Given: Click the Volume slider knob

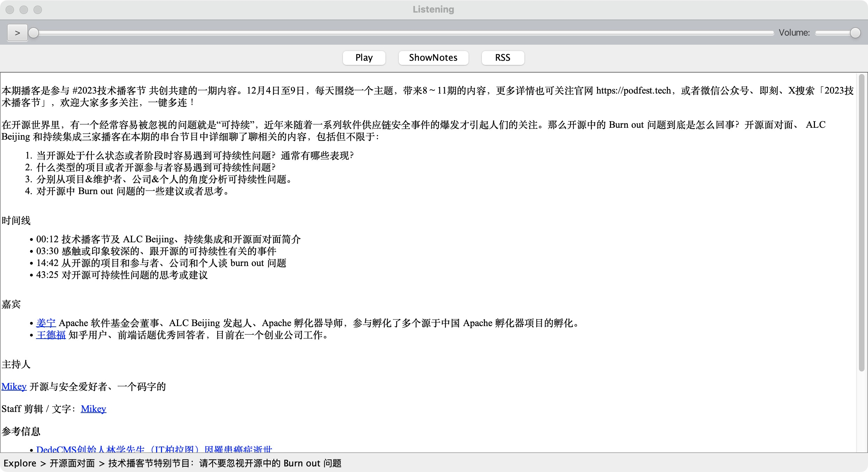Looking at the screenshot, I should pos(855,33).
